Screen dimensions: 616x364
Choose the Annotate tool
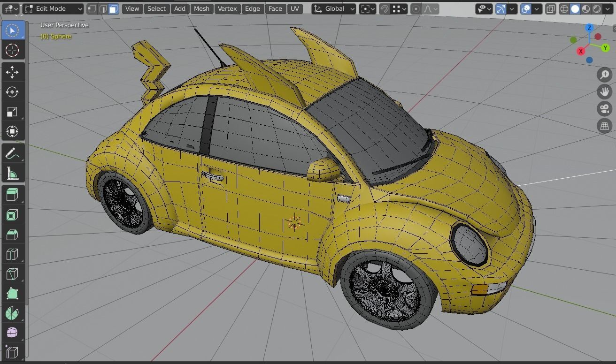pos(12,153)
